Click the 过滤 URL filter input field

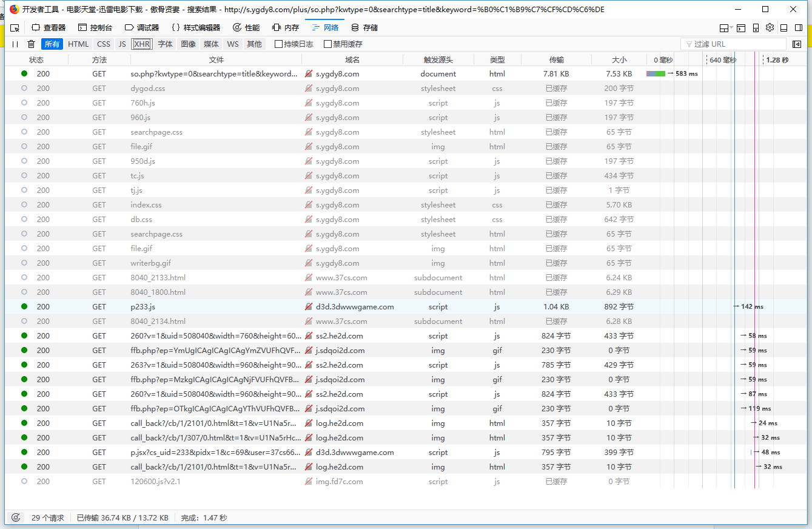733,44
